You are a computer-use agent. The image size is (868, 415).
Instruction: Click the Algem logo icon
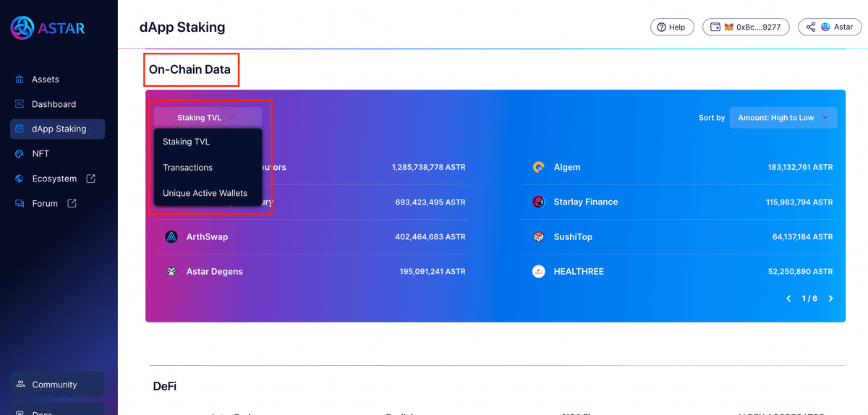[x=538, y=167]
